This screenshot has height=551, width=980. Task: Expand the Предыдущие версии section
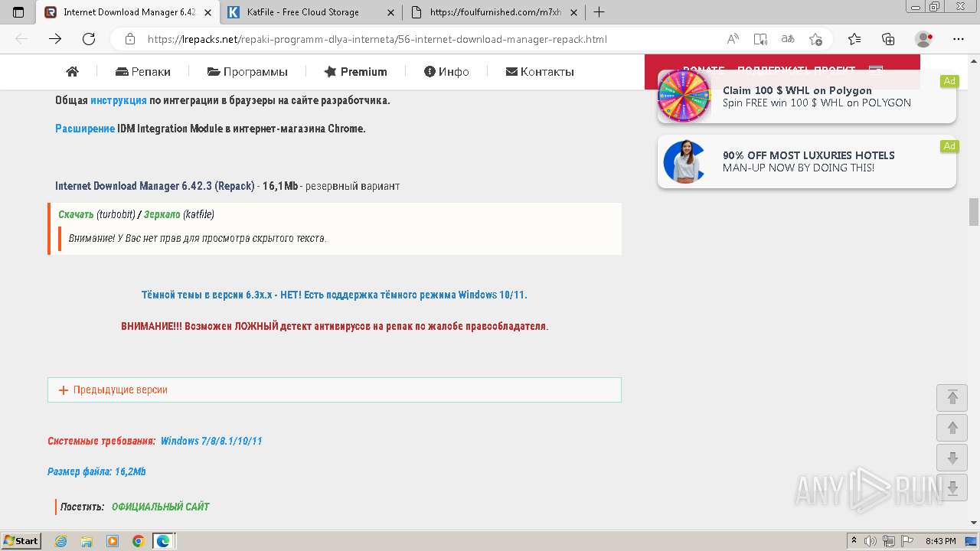click(335, 390)
